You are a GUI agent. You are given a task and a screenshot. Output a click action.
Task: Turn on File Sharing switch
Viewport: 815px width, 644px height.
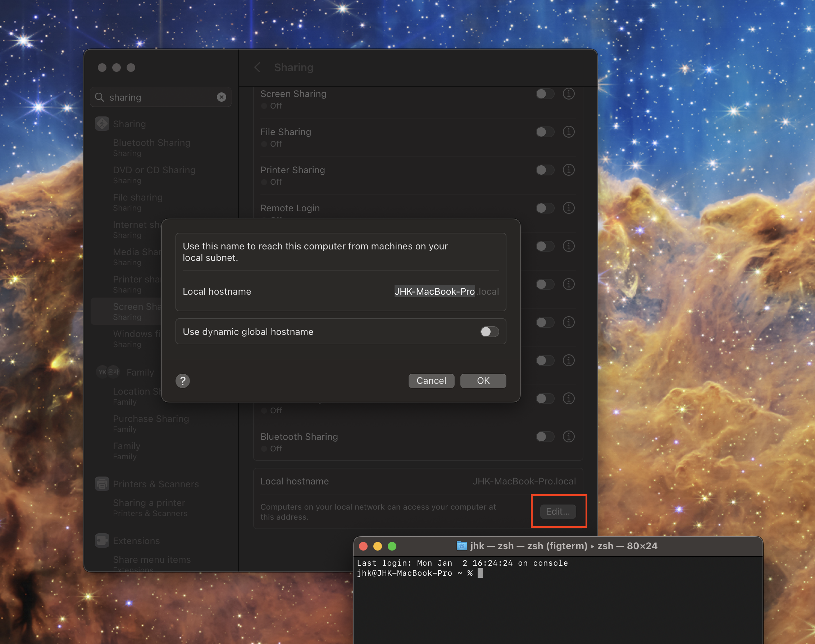[545, 132]
